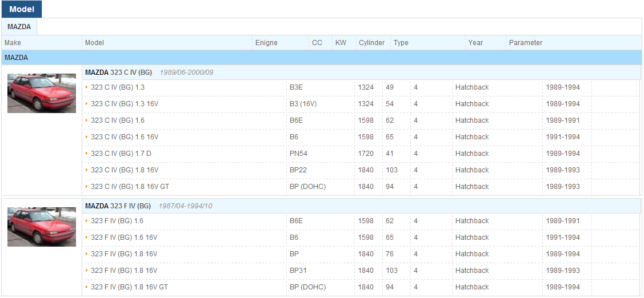Click the 41 KW value

(390, 154)
